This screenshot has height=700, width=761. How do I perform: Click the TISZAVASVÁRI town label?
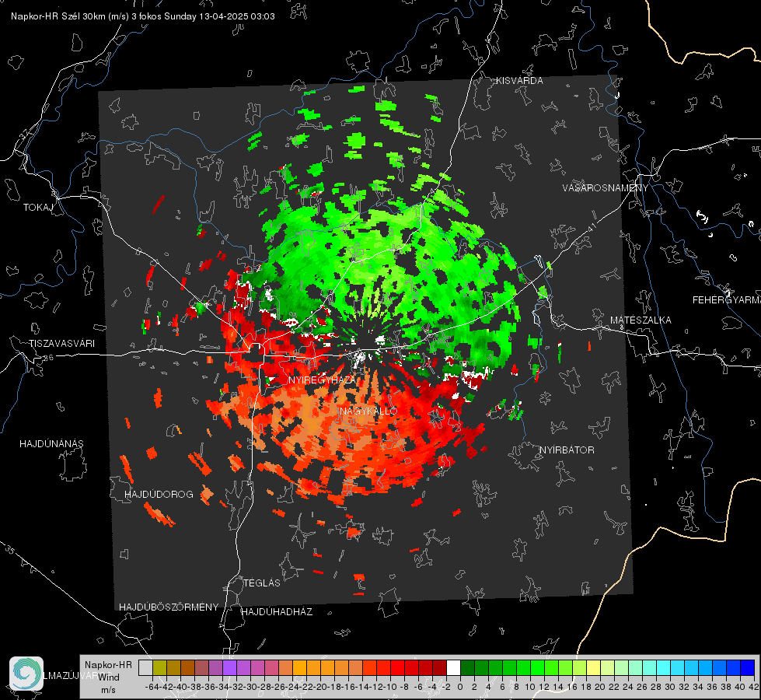(61, 344)
